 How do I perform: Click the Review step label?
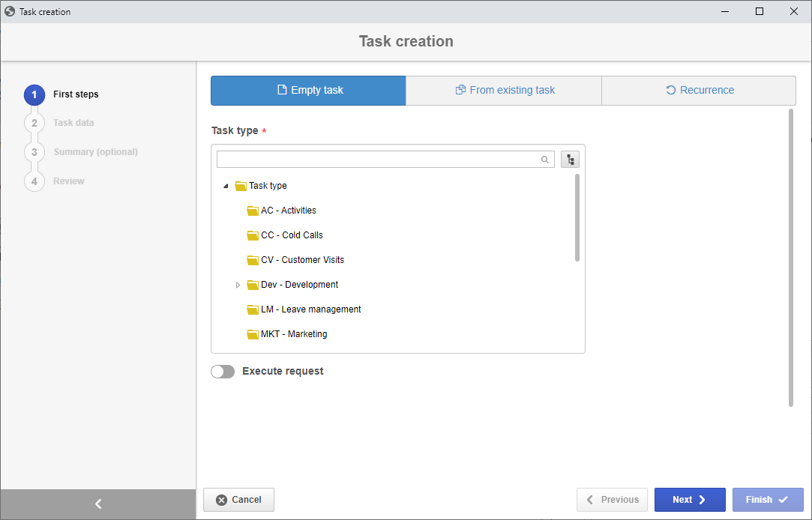tap(68, 181)
